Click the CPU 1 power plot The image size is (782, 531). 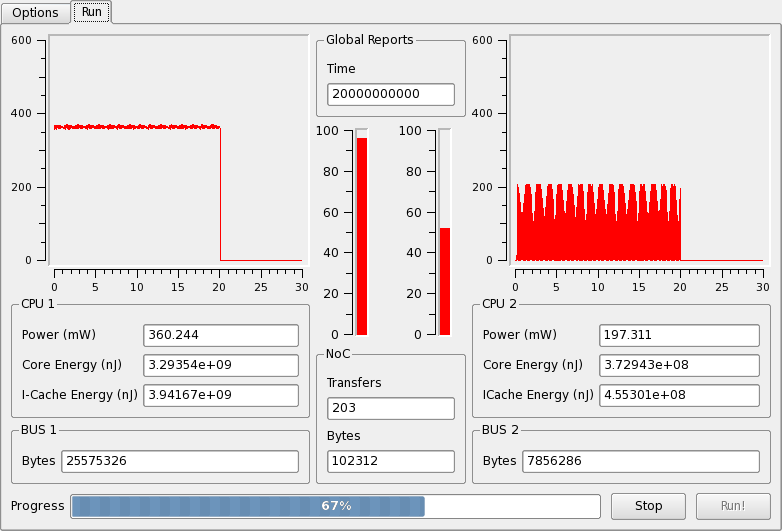coord(179,150)
